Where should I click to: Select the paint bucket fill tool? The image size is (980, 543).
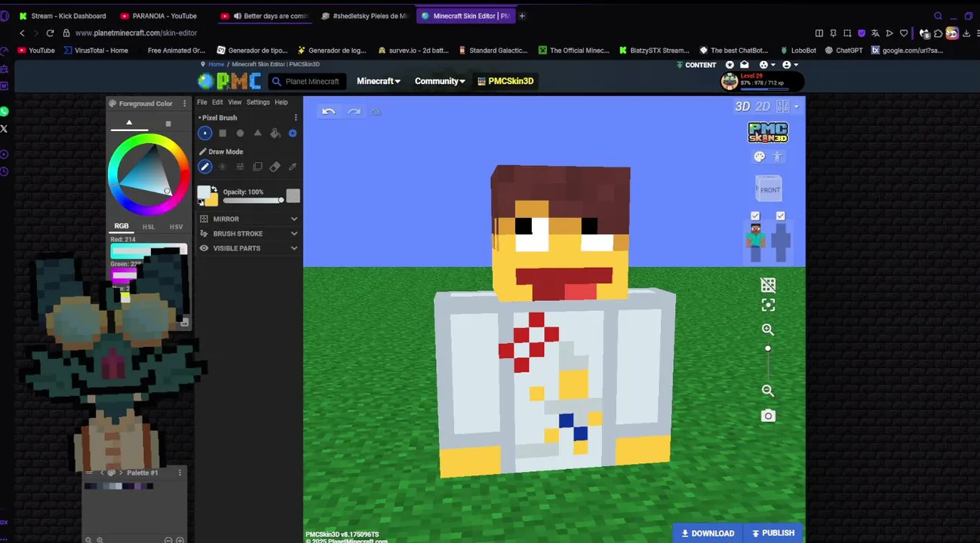(x=275, y=133)
